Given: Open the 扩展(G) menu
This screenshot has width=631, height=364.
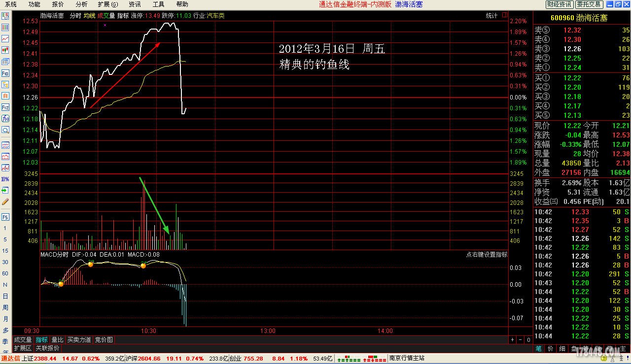Looking at the screenshot, I should [x=108, y=4].
